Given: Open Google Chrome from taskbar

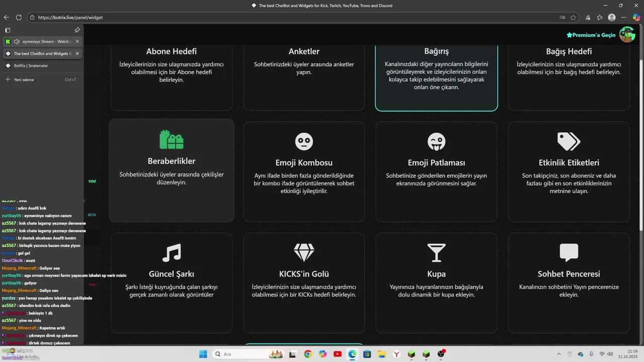Looking at the screenshot, I should click(x=308, y=354).
